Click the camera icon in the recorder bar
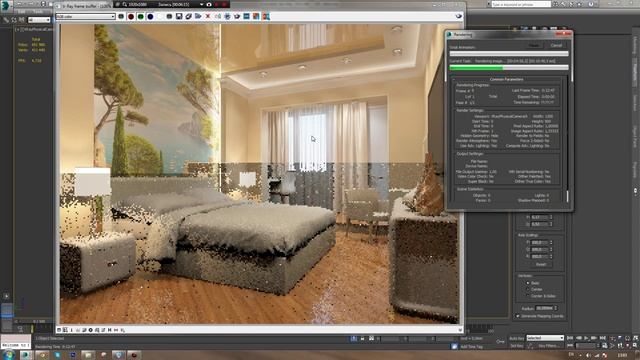The image size is (640, 360). tap(209, 4)
